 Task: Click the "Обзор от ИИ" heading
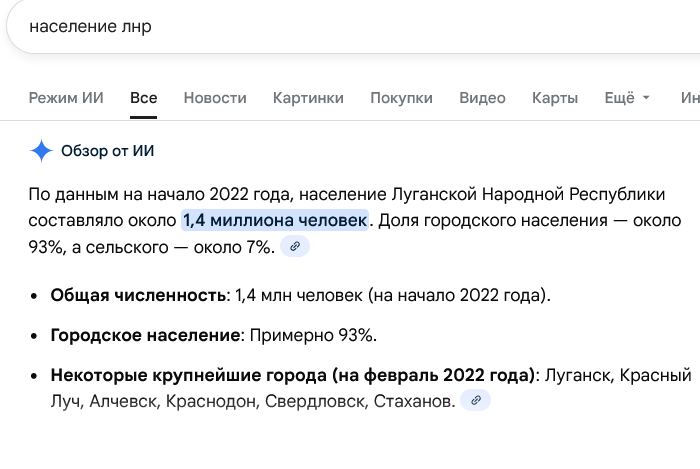coord(108,151)
